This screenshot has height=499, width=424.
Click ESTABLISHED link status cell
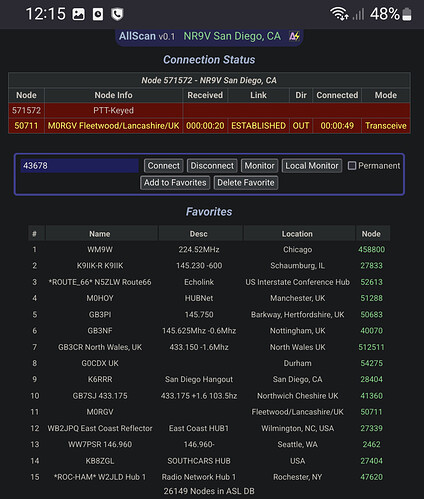(x=258, y=126)
